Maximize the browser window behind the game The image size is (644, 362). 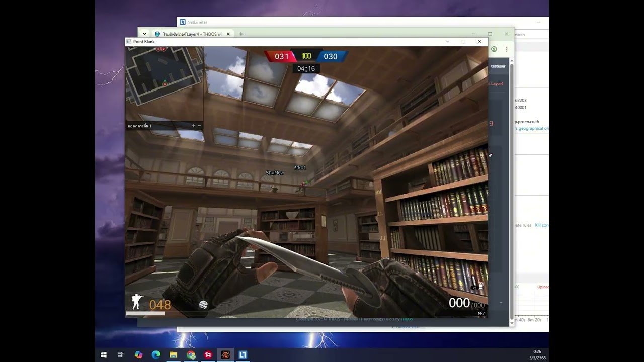(x=490, y=34)
